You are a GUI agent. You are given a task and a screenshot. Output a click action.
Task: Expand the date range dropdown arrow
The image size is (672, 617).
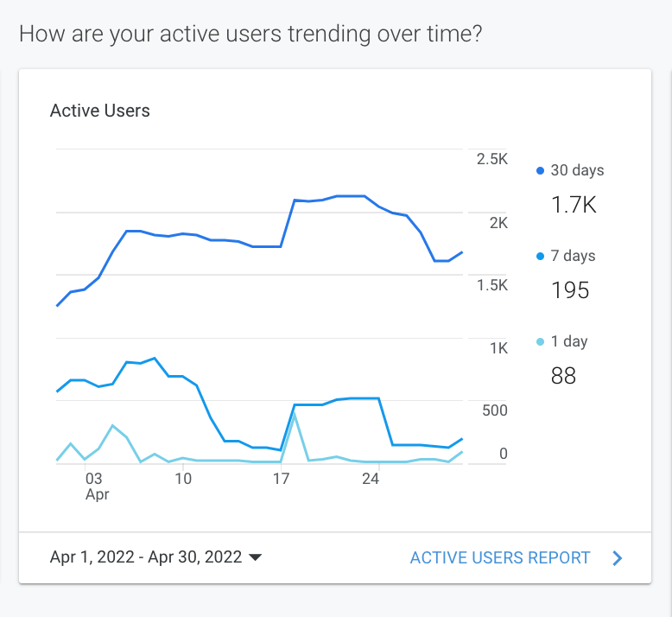click(x=255, y=558)
